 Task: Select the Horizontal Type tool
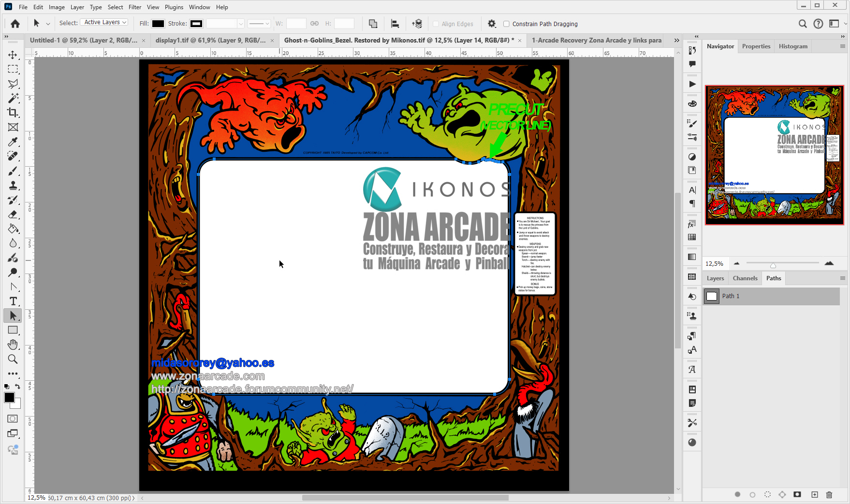[13, 301]
